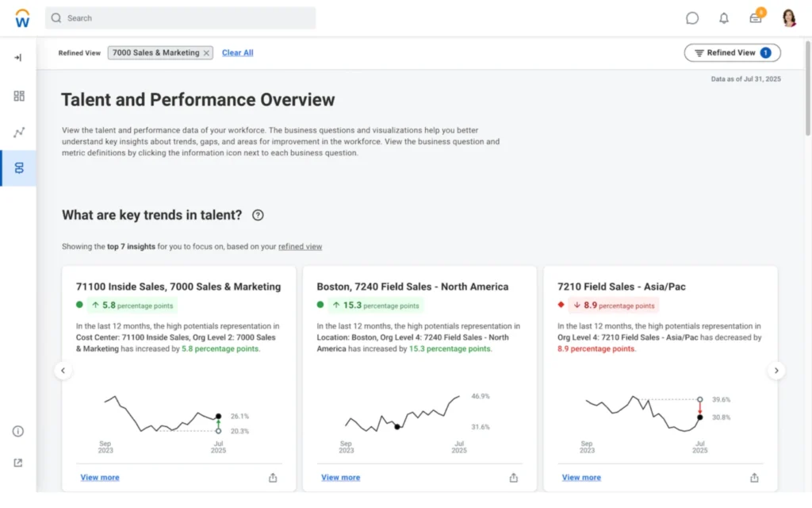Open View more on the 7210 Field Sales card
This screenshot has width=812, height=508.
tap(580, 477)
